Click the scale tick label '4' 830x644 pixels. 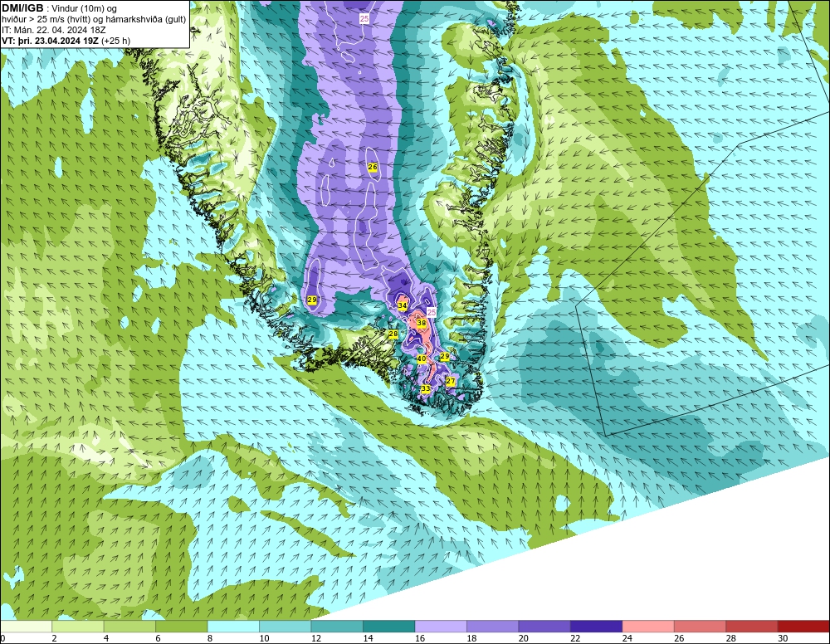(x=106, y=639)
